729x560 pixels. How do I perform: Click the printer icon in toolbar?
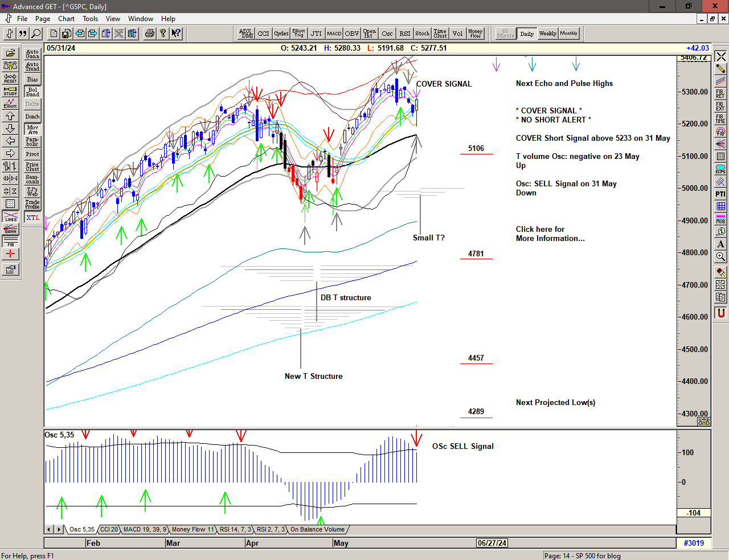pos(149,34)
